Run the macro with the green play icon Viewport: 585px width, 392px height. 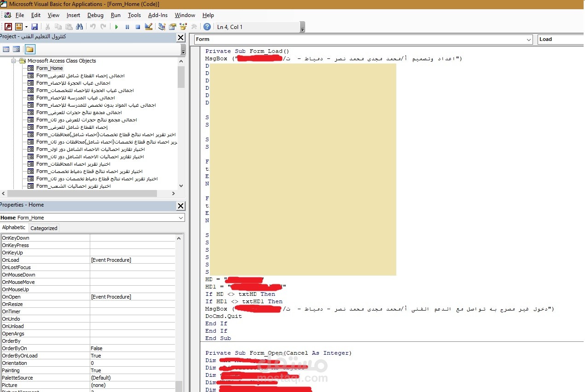(x=116, y=27)
